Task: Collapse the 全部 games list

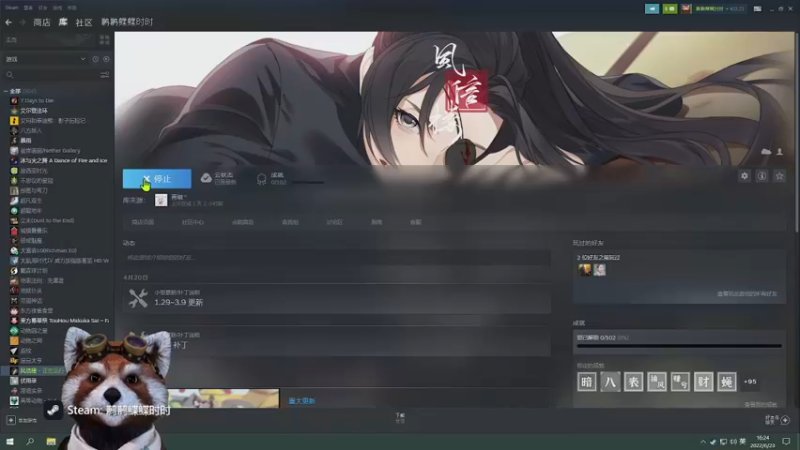Action: point(6,91)
